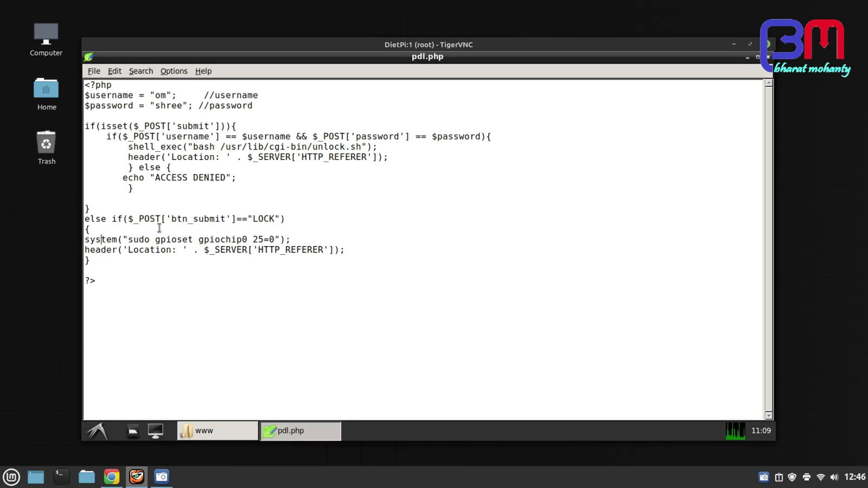The width and height of the screenshot is (868, 488).
Task: Click the shell_exec unlock.sh line
Action: point(252,147)
